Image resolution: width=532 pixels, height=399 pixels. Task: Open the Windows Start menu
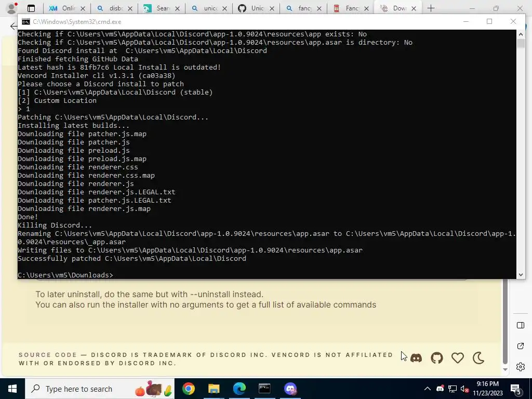[12, 389]
